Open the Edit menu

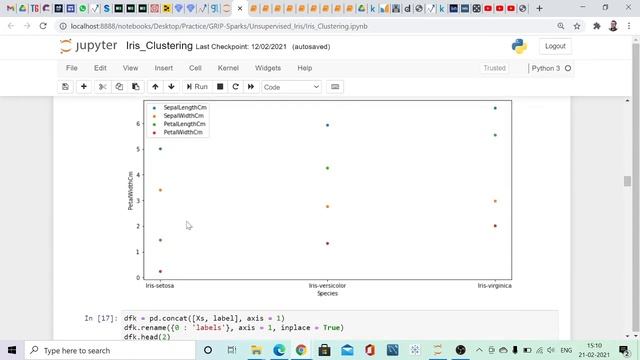[x=100, y=68]
